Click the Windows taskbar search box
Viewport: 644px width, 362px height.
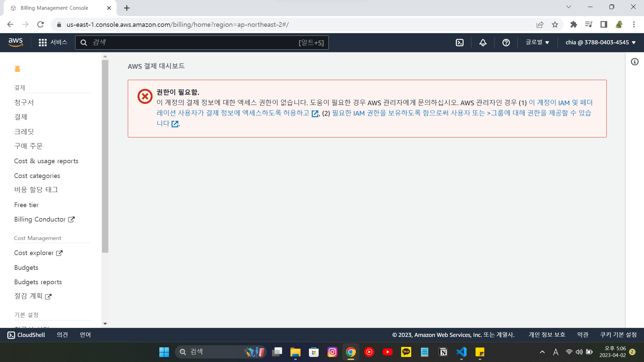click(x=221, y=352)
